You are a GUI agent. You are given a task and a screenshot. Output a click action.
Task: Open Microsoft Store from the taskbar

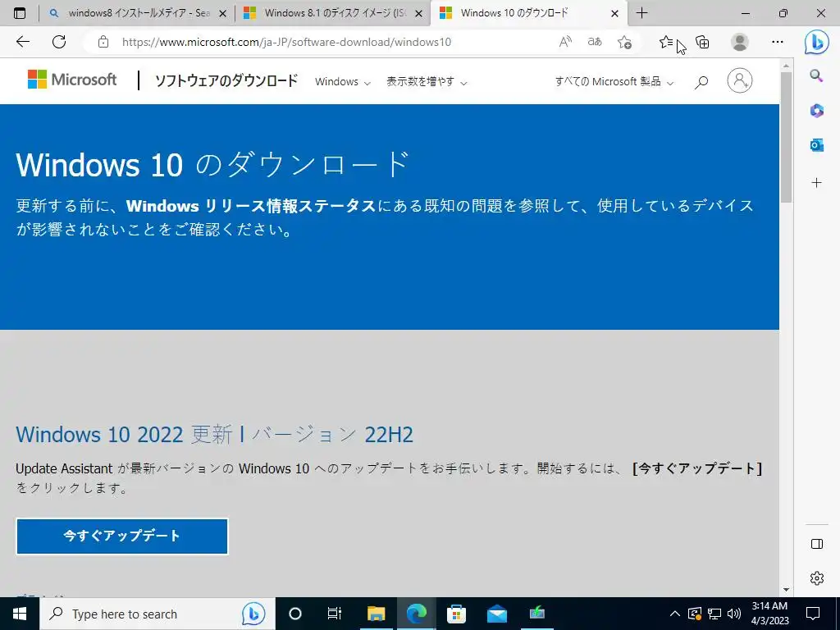(x=456, y=614)
